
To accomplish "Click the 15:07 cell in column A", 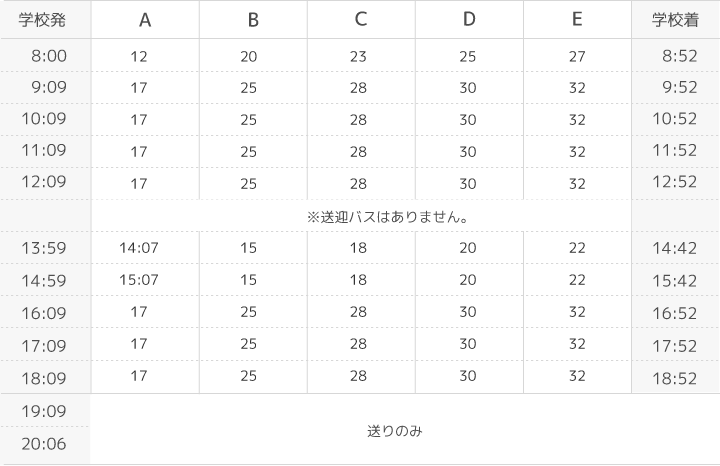I will (139, 280).
